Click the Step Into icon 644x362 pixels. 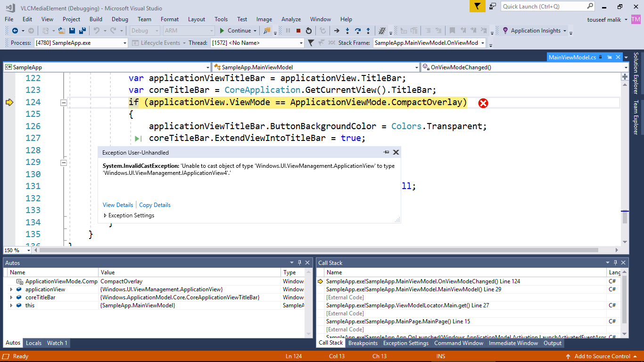point(347,31)
